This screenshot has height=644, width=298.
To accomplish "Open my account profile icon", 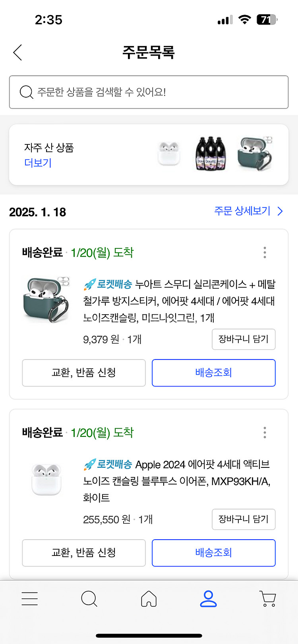I will click(x=208, y=598).
